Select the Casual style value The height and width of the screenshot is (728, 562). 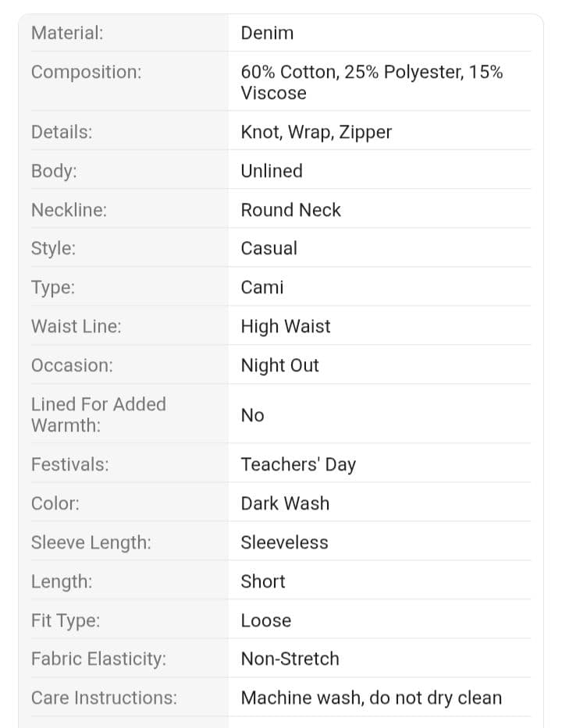pyautogui.click(x=269, y=248)
